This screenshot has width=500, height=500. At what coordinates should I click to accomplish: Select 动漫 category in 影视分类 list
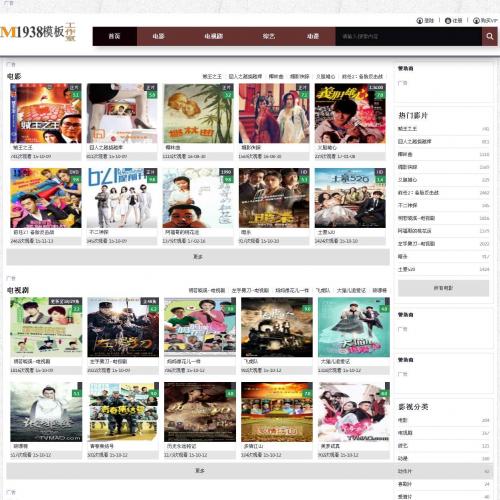click(403, 459)
